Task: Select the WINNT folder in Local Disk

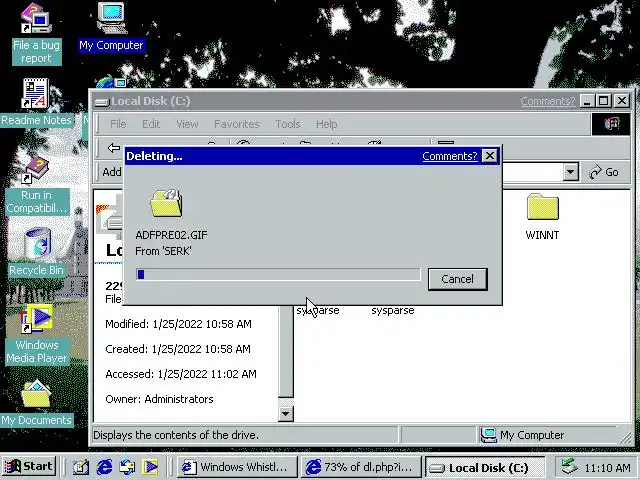Action: 542,217
